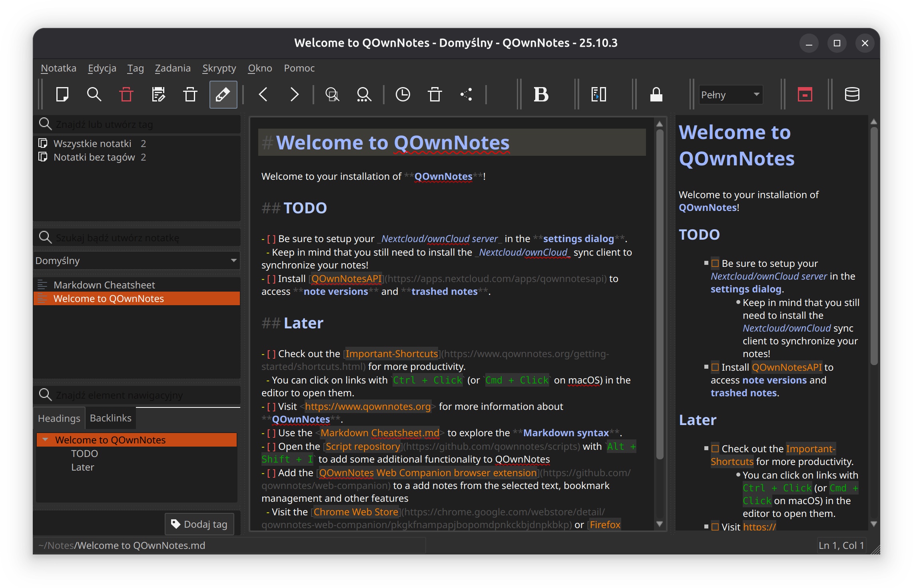
Task: Click the Dodaj tag button
Action: 199,524
